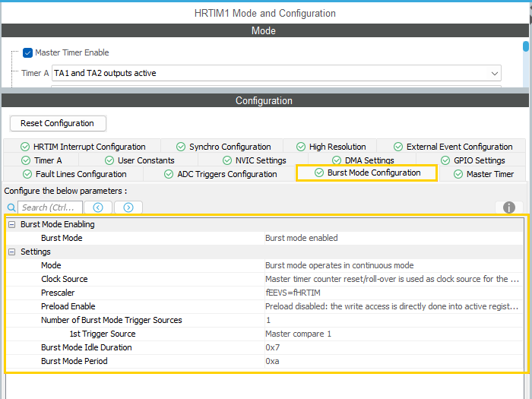Open the Master Timer tab
The height and width of the screenshot is (399, 532).
(x=483, y=174)
